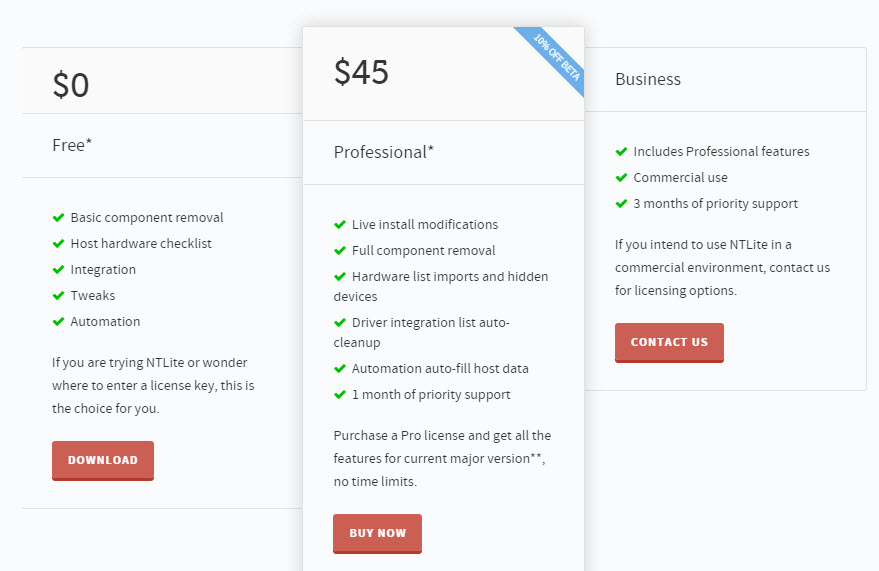Click the checkmark beside Hardware list imports

point(340,277)
